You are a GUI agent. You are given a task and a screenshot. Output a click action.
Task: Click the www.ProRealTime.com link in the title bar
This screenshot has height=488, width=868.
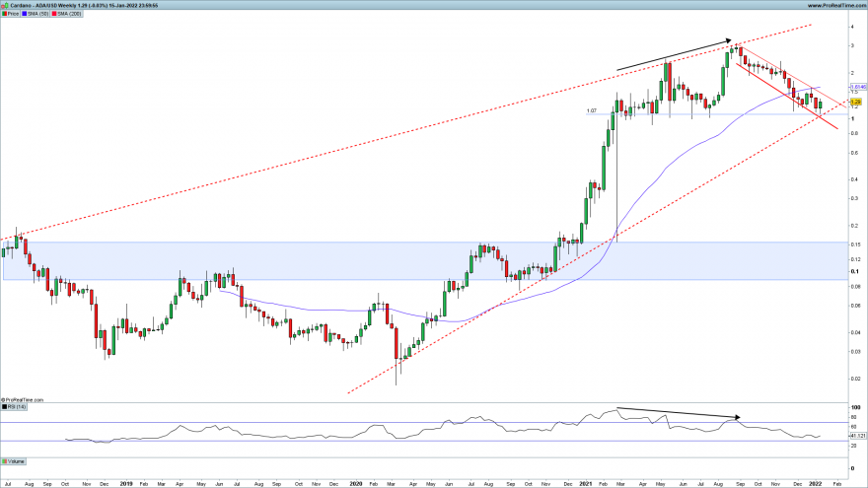point(836,5)
